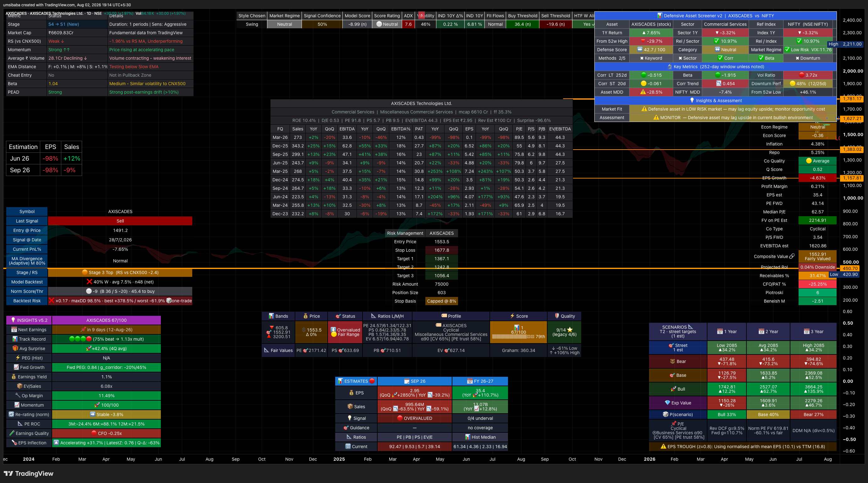Image resolution: width=868 pixels, height=483 pixels.
Task: Click the chart icon beside Defensive Asset Screener v2
Action: pos(660,16)
